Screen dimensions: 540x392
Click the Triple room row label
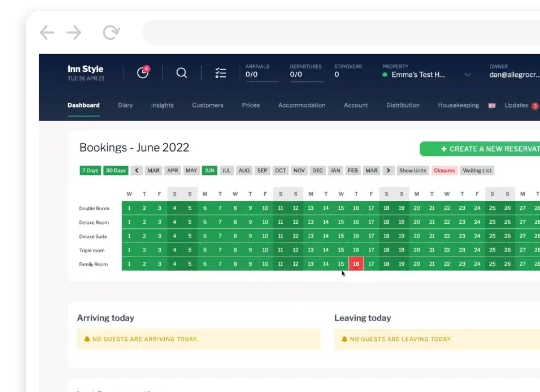(x=92, y=250)
